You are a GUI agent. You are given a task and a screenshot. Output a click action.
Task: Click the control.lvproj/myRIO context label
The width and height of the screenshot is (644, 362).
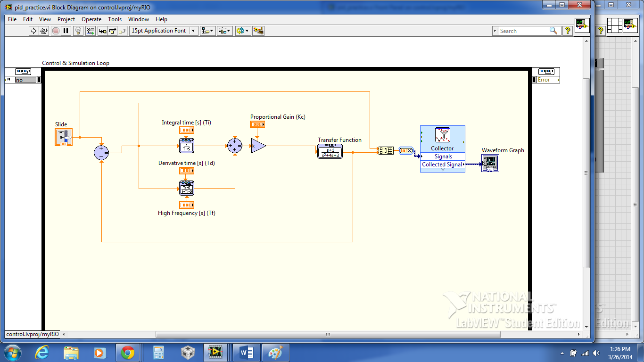coord(33,334)
